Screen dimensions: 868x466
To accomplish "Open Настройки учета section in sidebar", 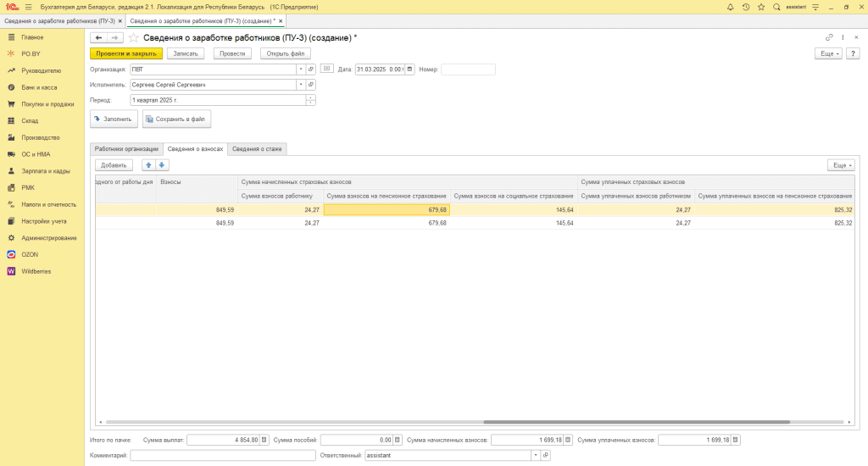I will pyautogui.click(x=44, y=221).
